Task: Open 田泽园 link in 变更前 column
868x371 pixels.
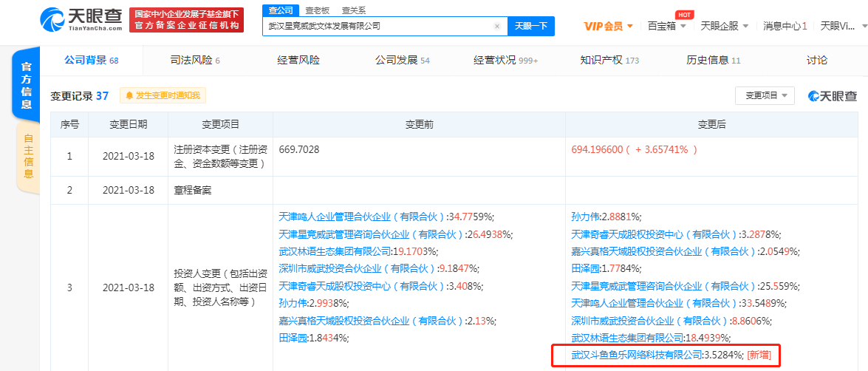Action: [293, 338]
